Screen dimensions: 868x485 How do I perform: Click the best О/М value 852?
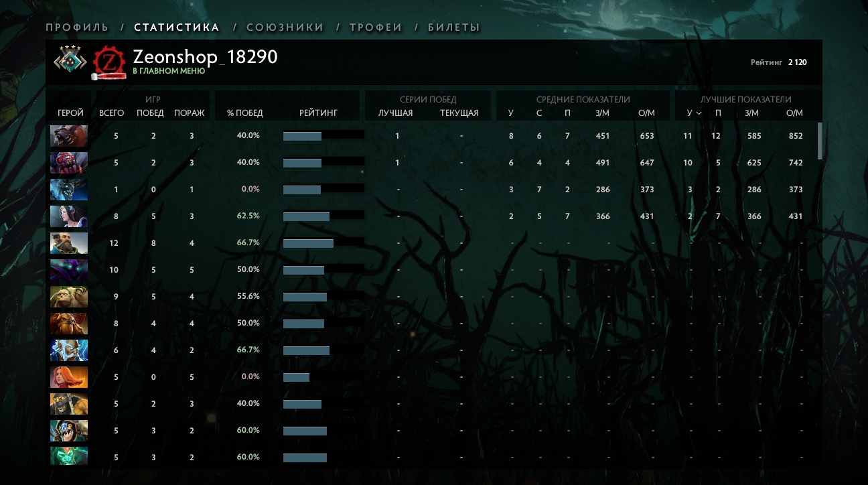[795, 135]
